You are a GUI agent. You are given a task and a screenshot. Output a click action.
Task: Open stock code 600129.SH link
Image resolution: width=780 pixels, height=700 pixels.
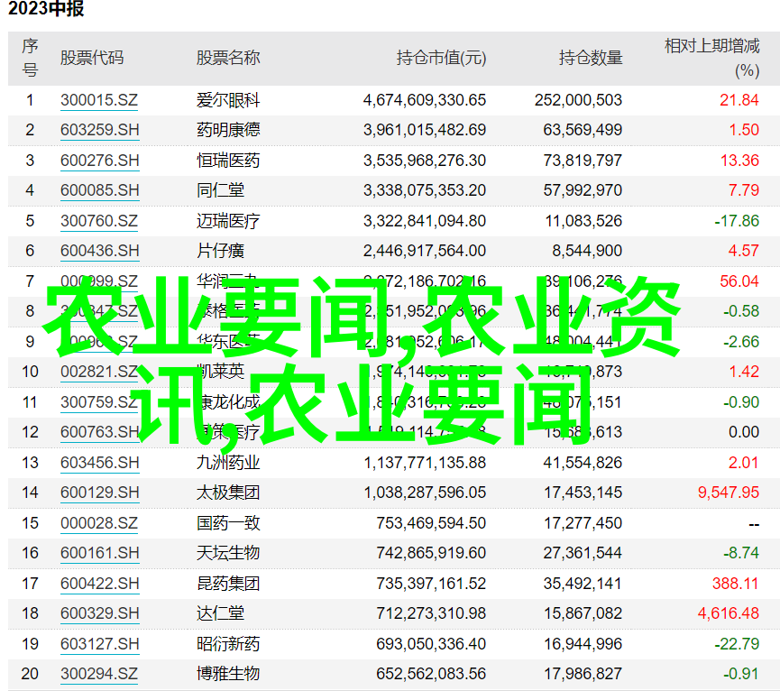99,492
